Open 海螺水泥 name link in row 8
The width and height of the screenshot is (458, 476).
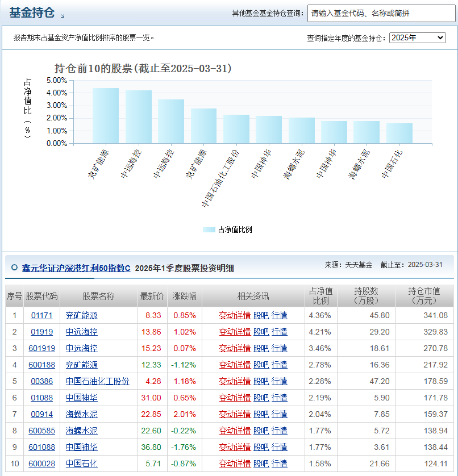[82, 431]
